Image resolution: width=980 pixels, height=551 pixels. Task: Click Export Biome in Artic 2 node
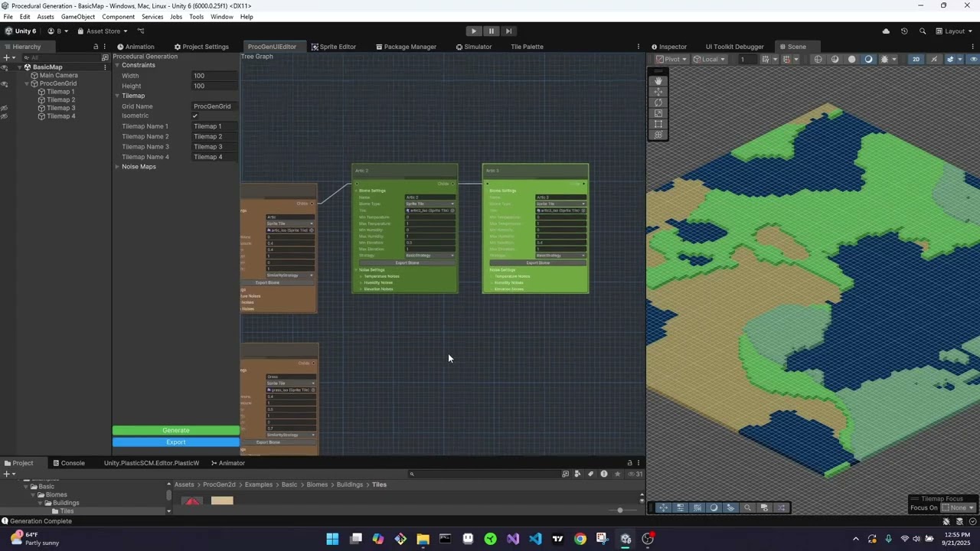coord(407,263)
